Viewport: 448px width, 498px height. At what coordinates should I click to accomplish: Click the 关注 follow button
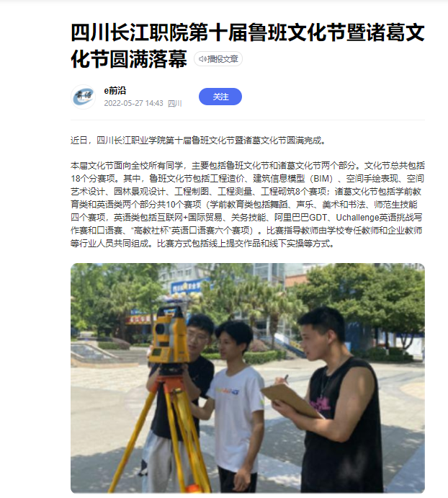pos(220,97)
